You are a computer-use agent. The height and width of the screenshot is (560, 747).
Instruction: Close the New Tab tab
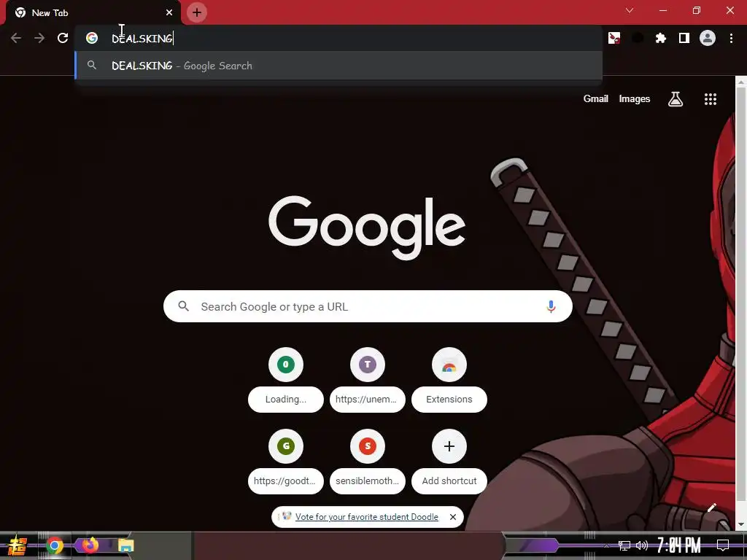tap(169, 12)
